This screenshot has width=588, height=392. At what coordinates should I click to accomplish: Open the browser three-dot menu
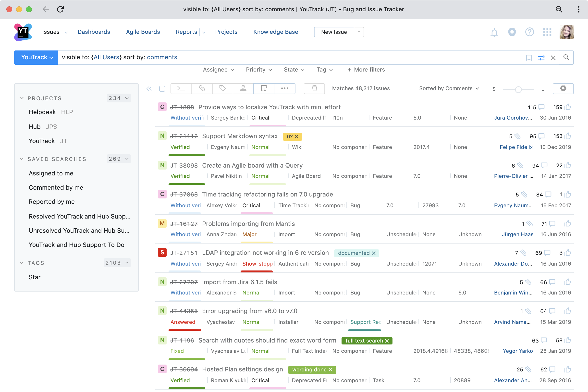[578, 9]
